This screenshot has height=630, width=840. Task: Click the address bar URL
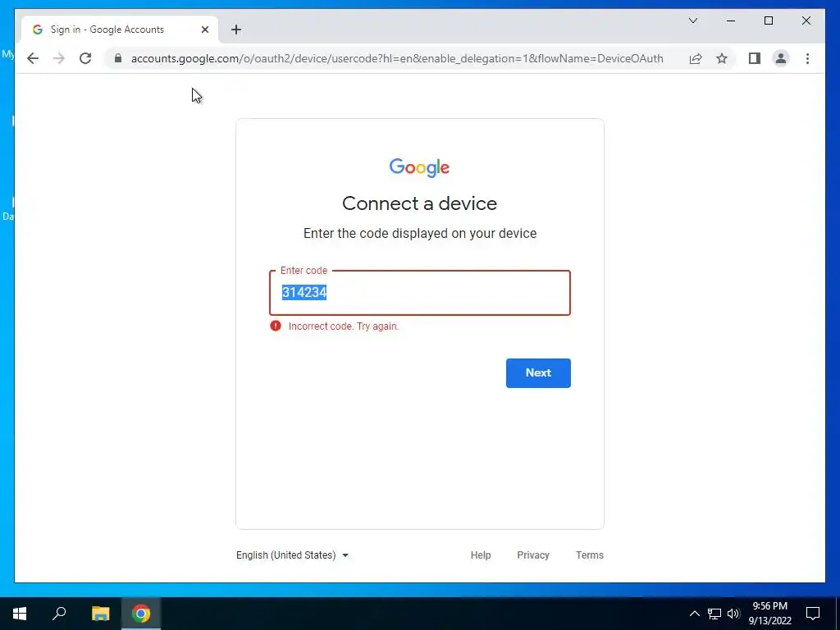click(397, 58)
